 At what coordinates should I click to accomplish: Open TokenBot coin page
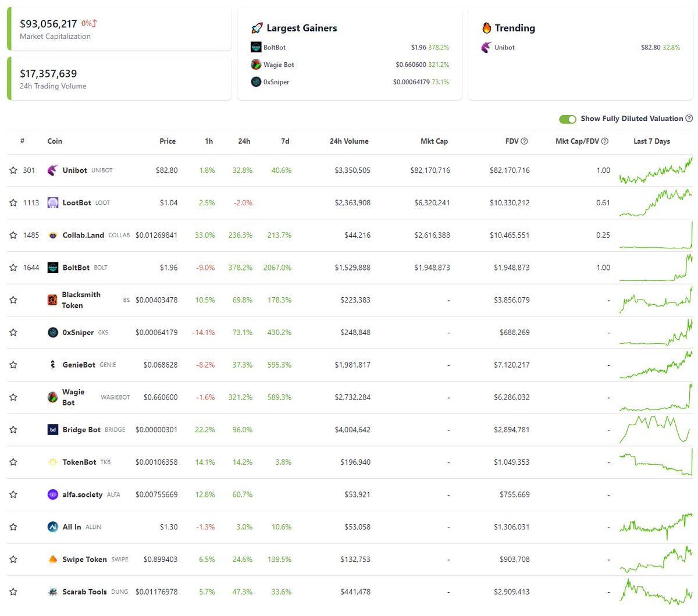(x=79, y=462)
